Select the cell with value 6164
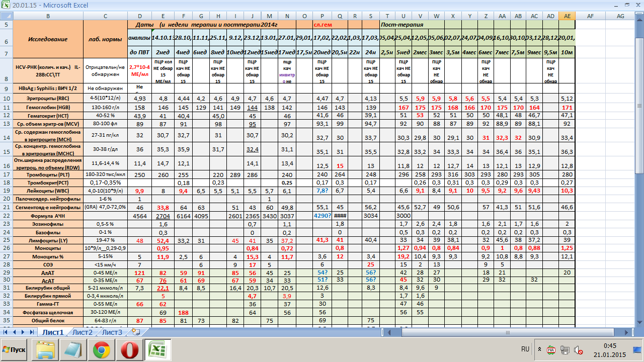 coord(183,215)
